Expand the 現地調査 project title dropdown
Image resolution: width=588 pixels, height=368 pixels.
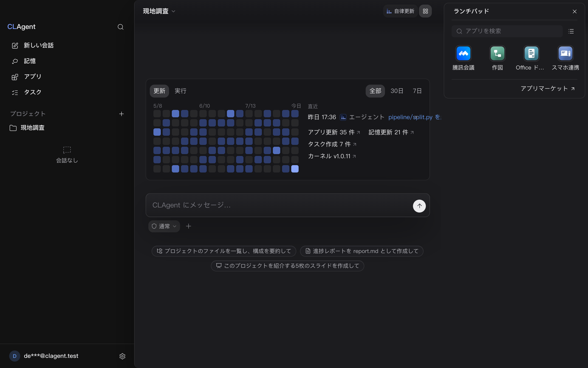[x=159, y=11]
